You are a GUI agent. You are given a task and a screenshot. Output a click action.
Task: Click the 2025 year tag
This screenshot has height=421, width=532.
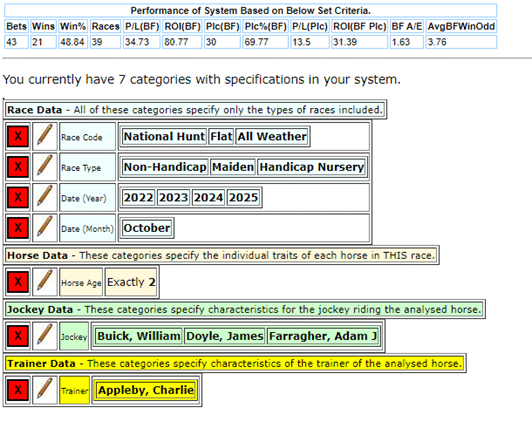click(243, 197)
